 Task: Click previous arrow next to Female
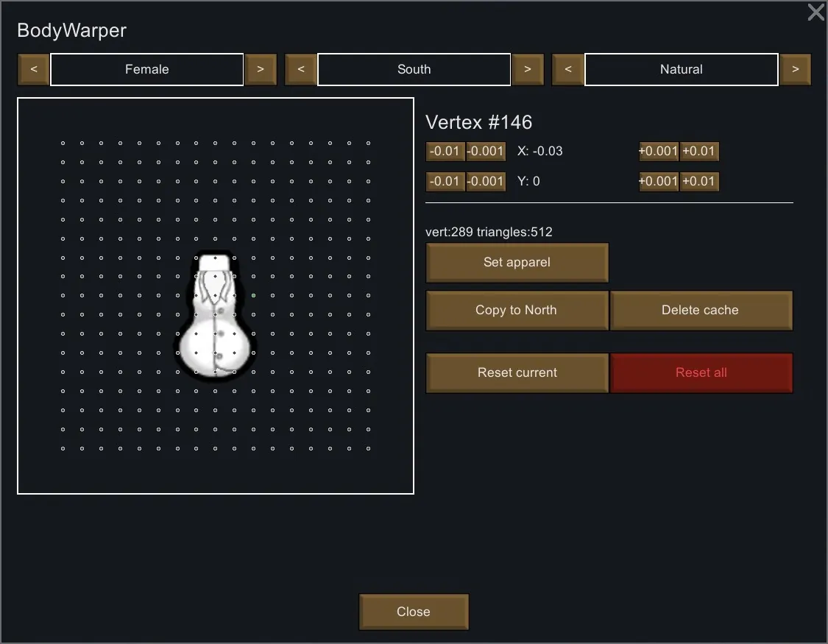(33, 70)
